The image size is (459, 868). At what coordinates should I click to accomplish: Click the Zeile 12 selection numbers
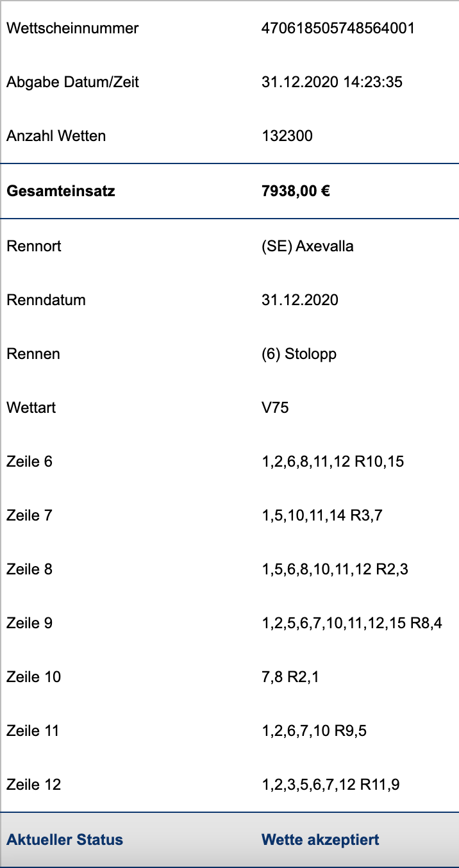pyautogui.click(x=331, y=785)
